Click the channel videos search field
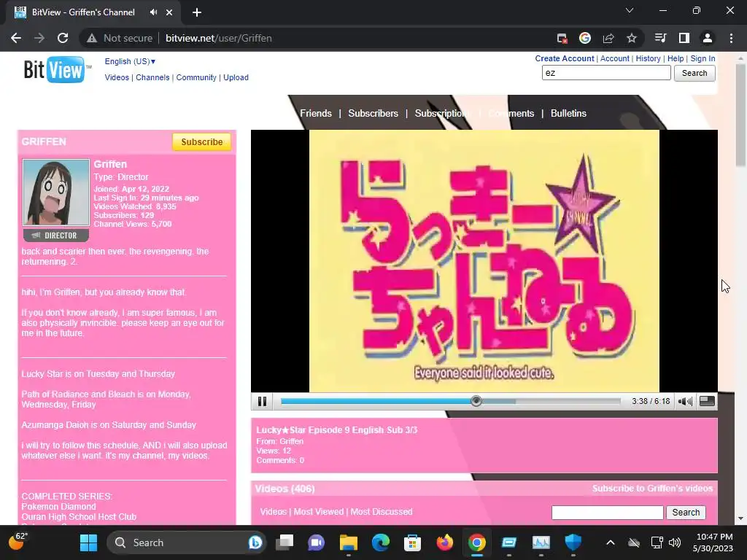 pos(608,513)
